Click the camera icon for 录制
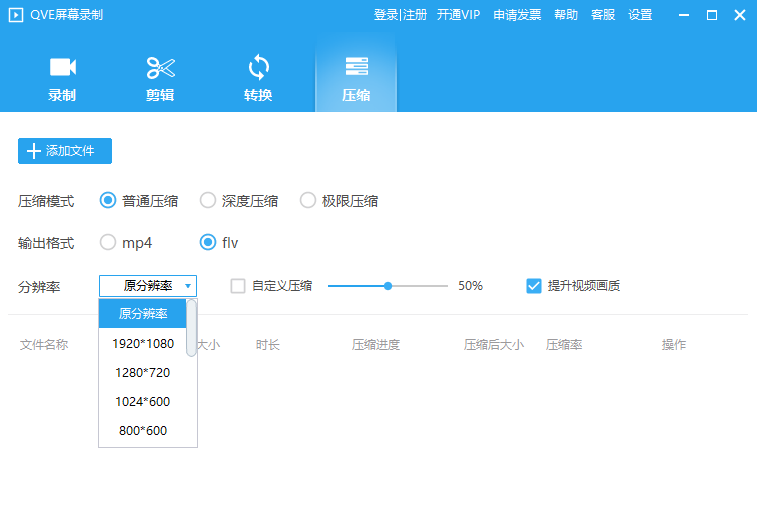The height and width of the screenshot is (516, 757). click(62, 68)
